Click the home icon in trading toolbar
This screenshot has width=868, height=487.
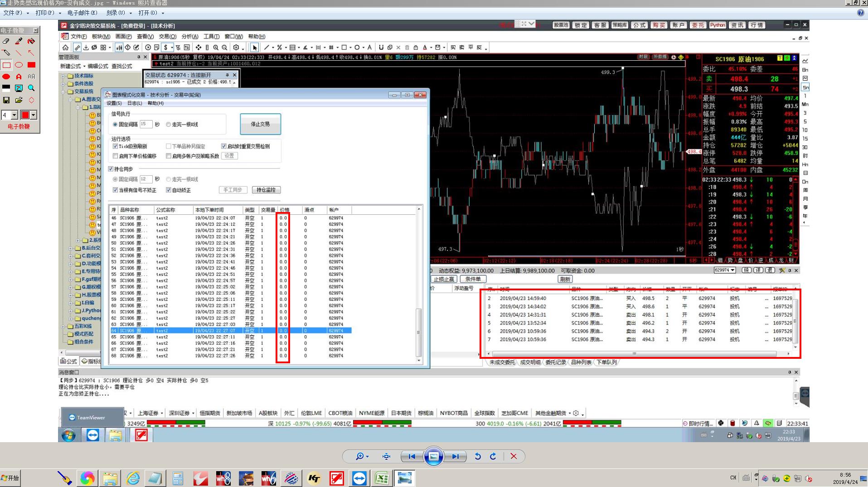point(65,48)
